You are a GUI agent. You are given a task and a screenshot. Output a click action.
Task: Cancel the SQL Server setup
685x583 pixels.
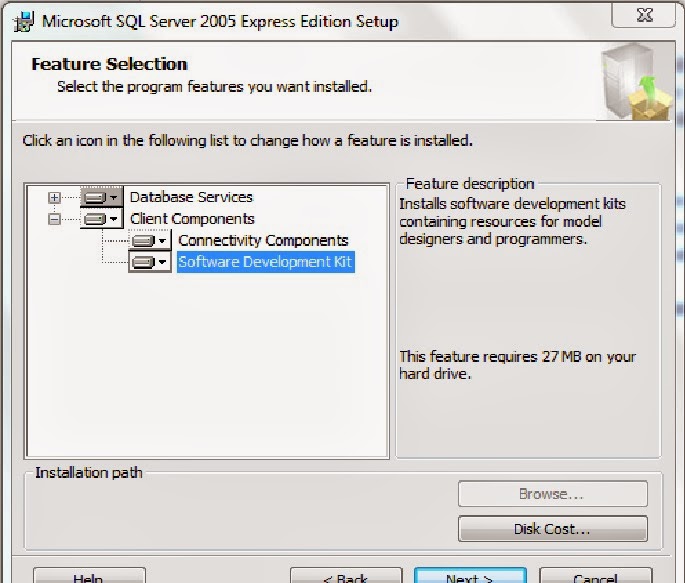tap(595, 576)
